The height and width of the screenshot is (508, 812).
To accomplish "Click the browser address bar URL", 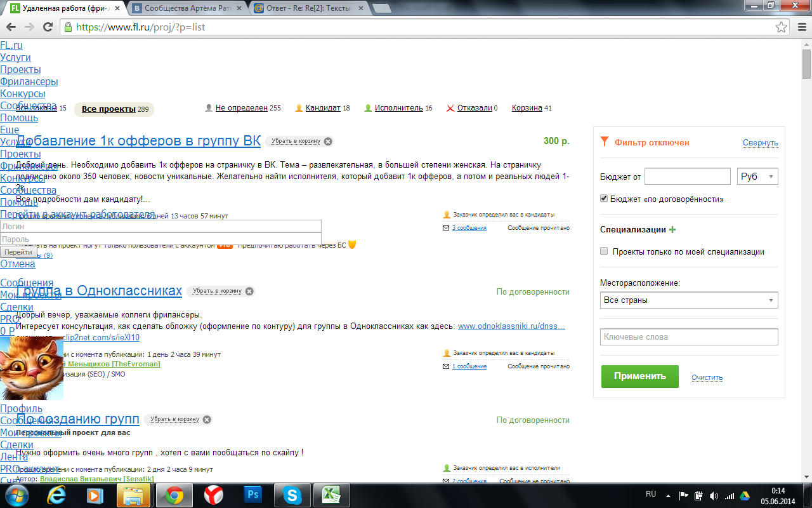I will [141, 27].
